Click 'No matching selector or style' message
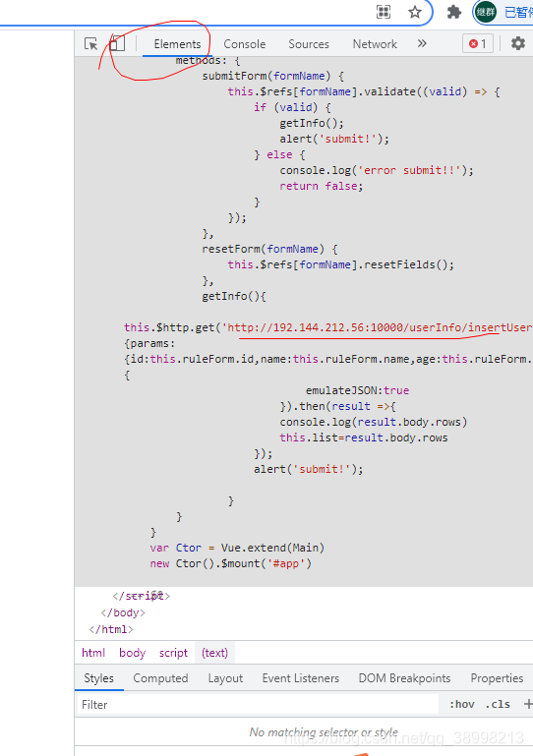 click(324, 731)
